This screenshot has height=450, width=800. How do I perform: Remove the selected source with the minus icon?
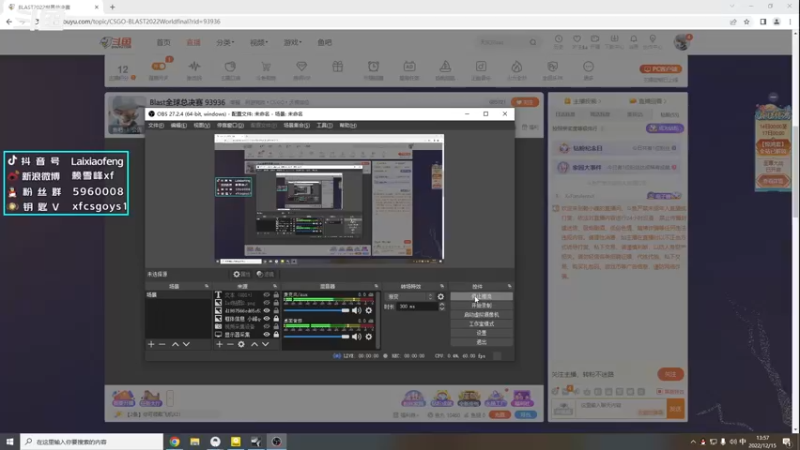pos(230,344)
